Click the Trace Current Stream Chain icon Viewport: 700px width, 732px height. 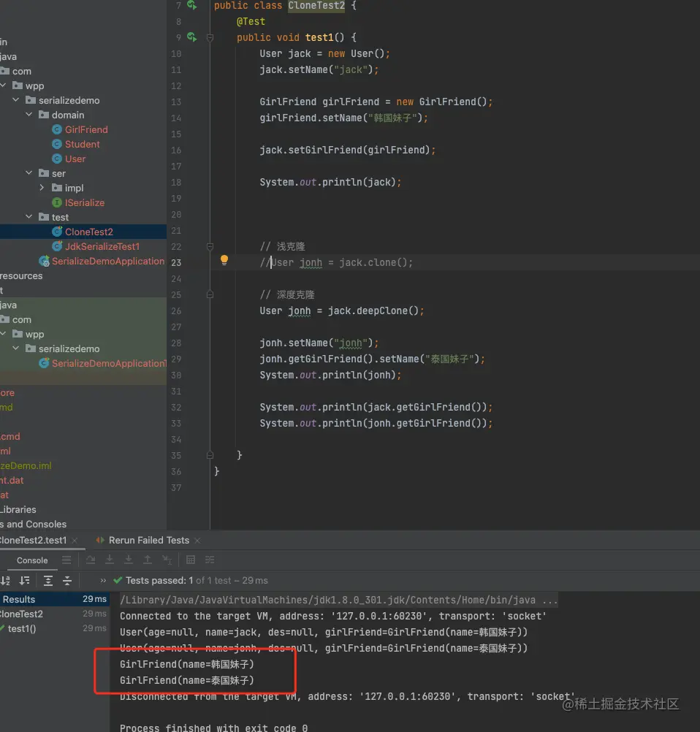[x=210, y=560]
